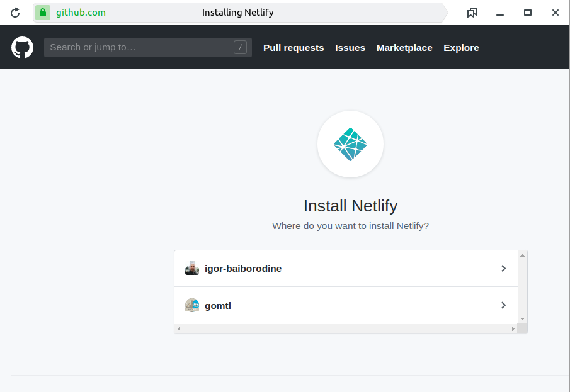This screenshot has height=392, width=570.
Task: Expand the igor-baiborodine chevron arrow
Action: tap(503, 269)
